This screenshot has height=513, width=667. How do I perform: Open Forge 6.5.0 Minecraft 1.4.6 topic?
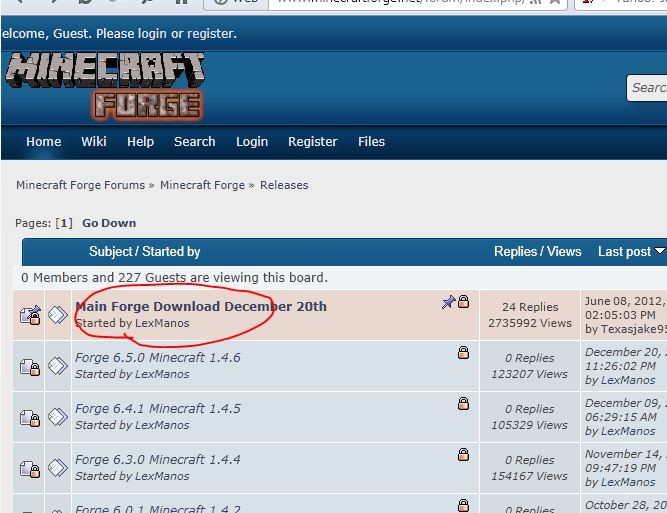pos(158,357)
